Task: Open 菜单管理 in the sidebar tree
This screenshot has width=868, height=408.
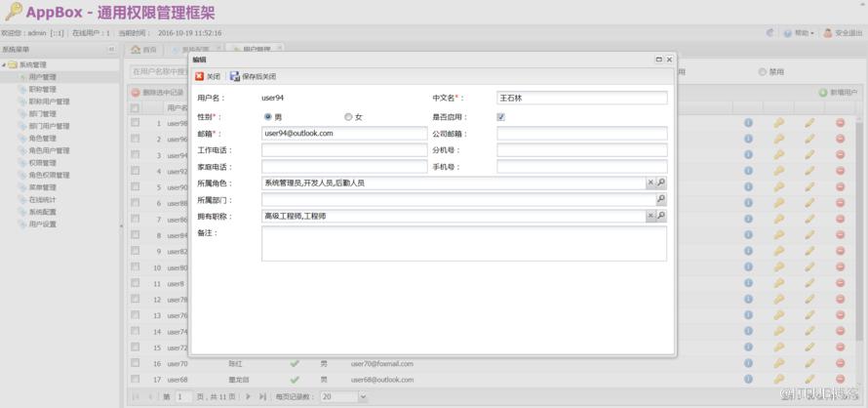Action: (43, 187)
